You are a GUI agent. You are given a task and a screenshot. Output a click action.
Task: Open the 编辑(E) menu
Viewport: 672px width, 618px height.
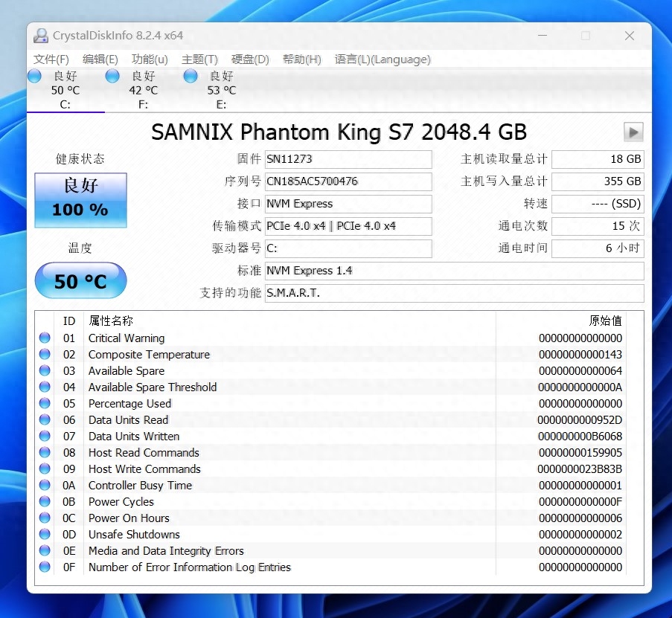100,59
